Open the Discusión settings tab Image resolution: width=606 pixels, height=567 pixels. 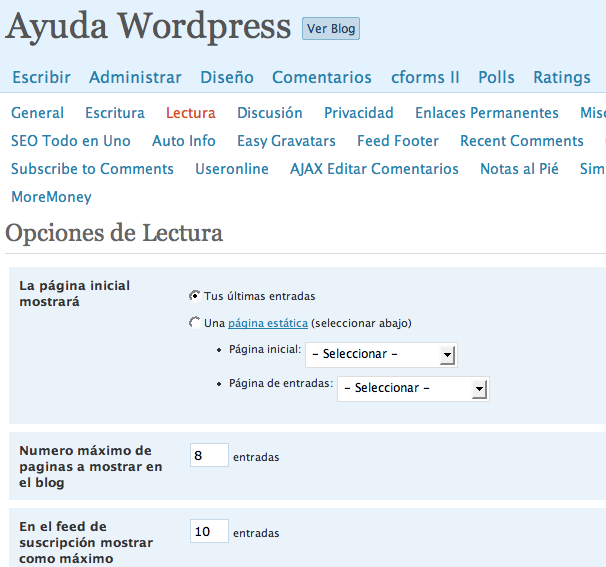click(270, 113)
